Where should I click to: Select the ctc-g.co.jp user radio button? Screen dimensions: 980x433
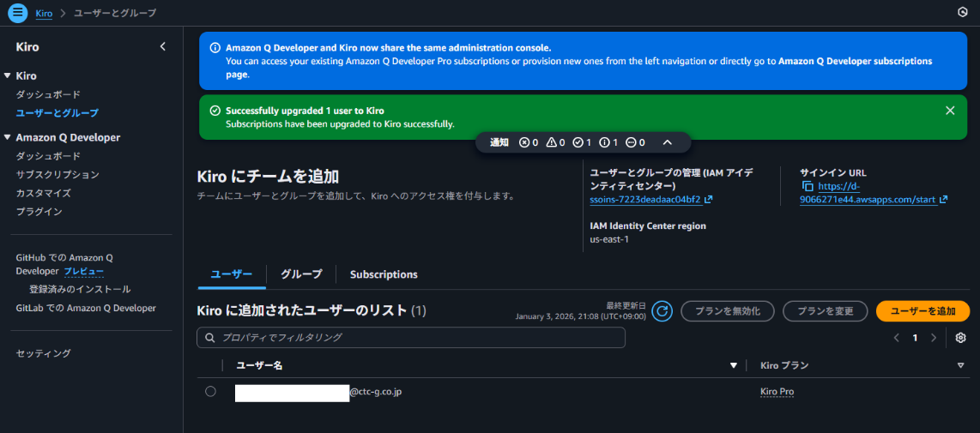tap(210, 391)
